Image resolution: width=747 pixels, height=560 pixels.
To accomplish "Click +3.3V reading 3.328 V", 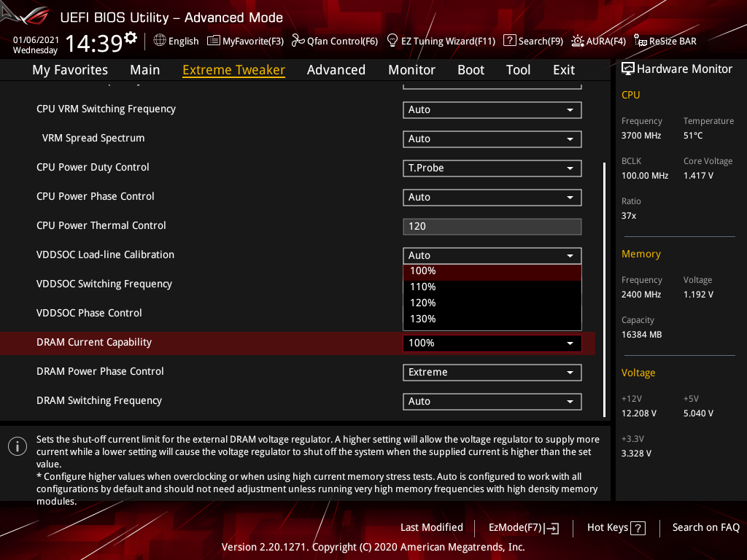I will click(636, 454).
